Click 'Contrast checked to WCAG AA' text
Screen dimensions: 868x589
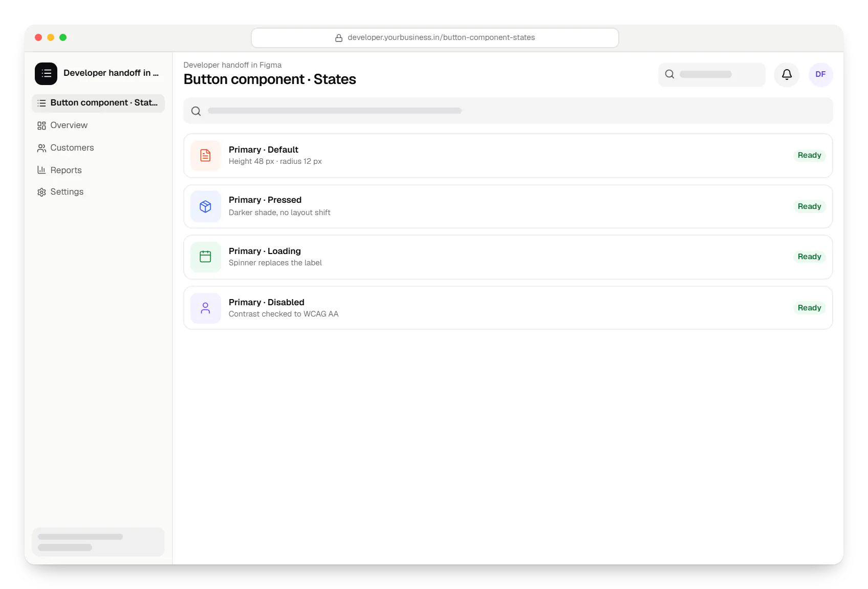tap(284, 314)
